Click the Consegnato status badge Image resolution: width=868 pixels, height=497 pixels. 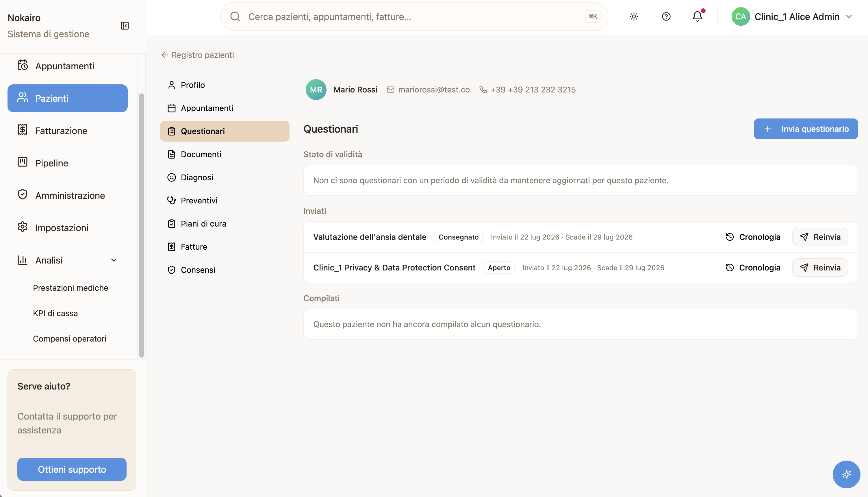458,237
